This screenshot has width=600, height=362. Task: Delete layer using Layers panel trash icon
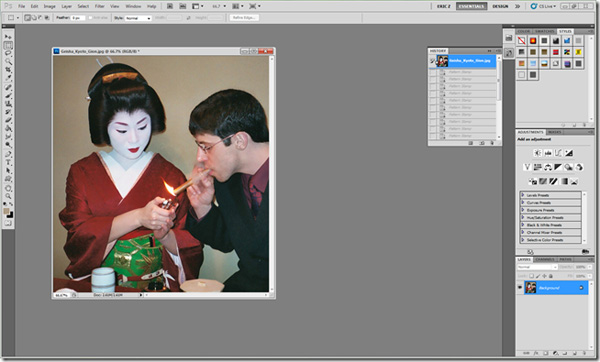coord(585,353)
